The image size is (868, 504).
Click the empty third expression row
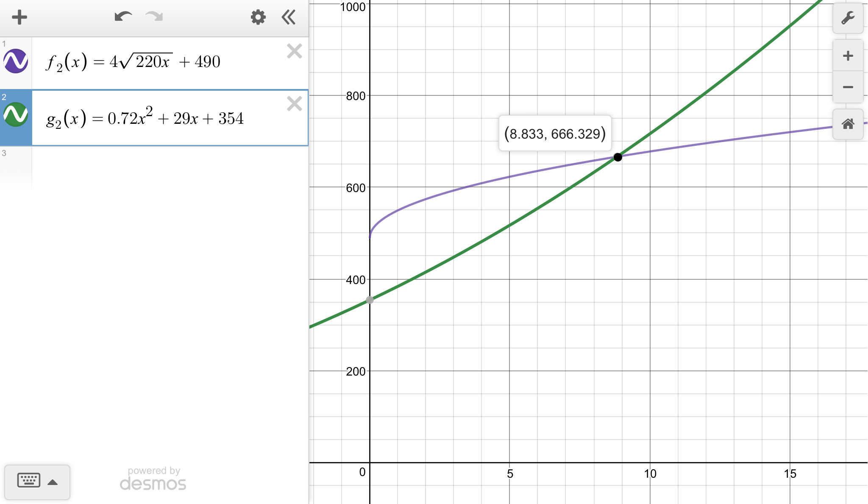click(x=170, y=167)
